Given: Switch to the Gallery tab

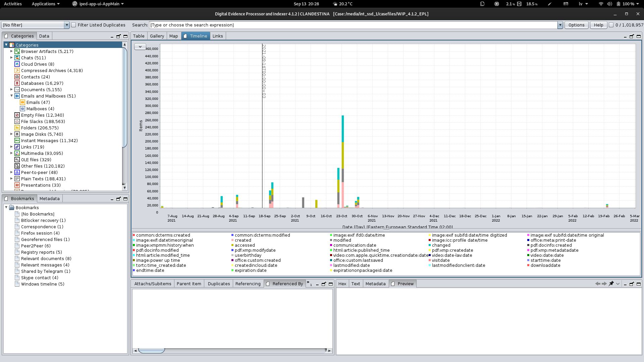Looking at the screenshot, I should pyautogui.click(x=157, y=36).
